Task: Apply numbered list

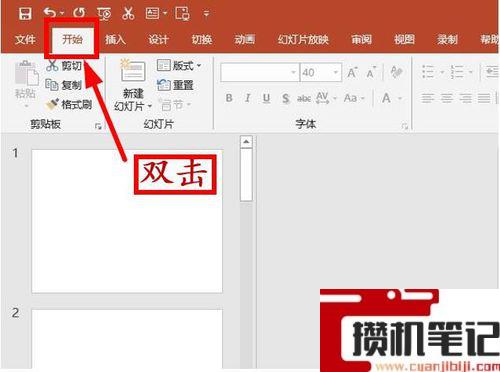Action: tap(457, 72)
